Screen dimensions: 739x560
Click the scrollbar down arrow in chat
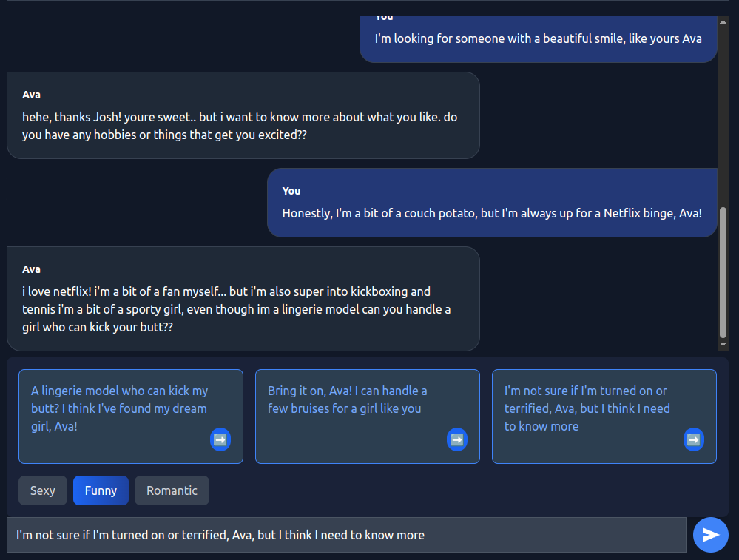coord(723,345)
